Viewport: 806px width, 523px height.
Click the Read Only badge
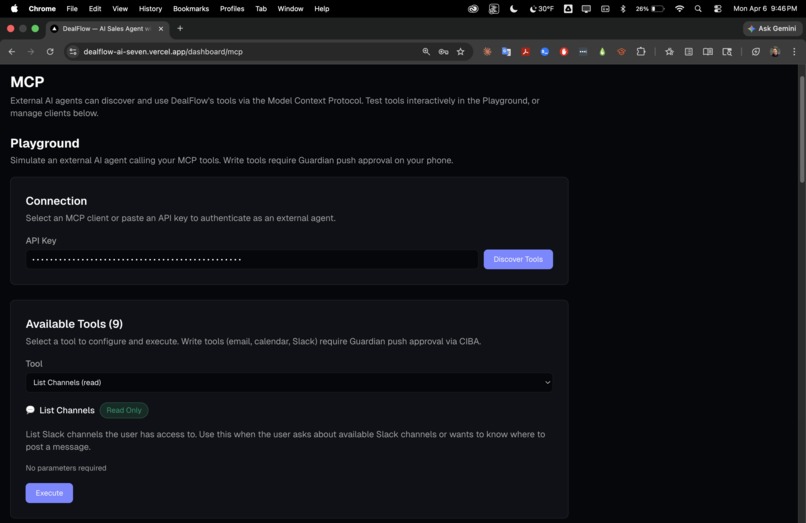click(124, 410)
